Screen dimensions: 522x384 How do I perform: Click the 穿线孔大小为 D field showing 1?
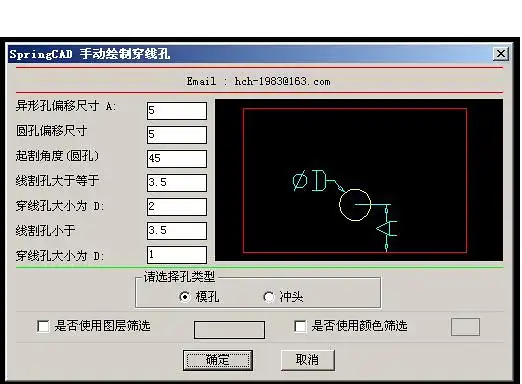coord(177,255)
